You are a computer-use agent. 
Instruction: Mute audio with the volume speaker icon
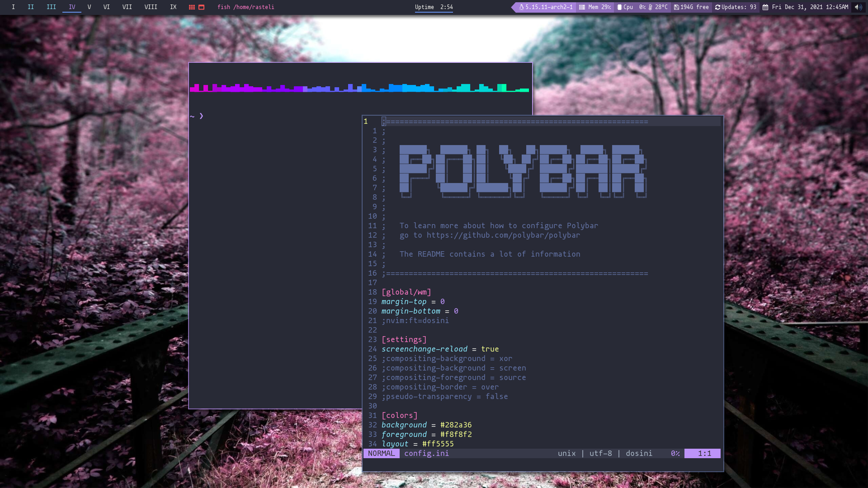(858, 7)
